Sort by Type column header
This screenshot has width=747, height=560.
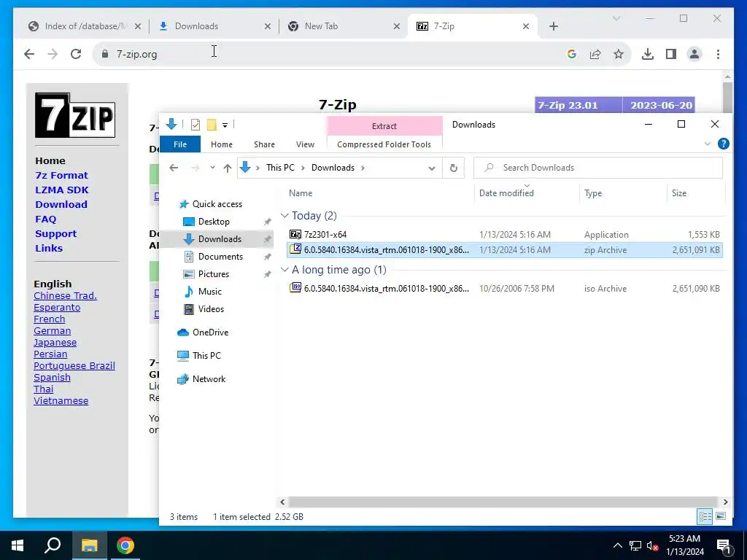pos(592,192)
